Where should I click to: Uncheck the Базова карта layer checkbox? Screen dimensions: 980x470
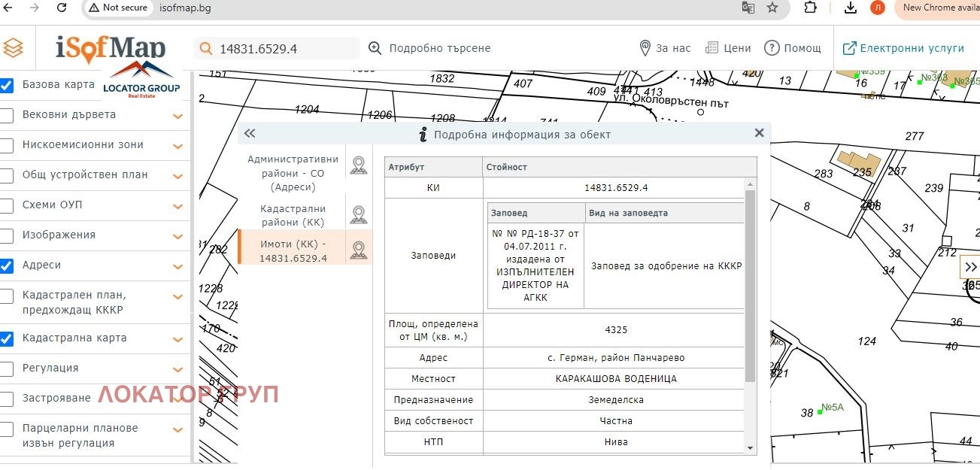7,85
